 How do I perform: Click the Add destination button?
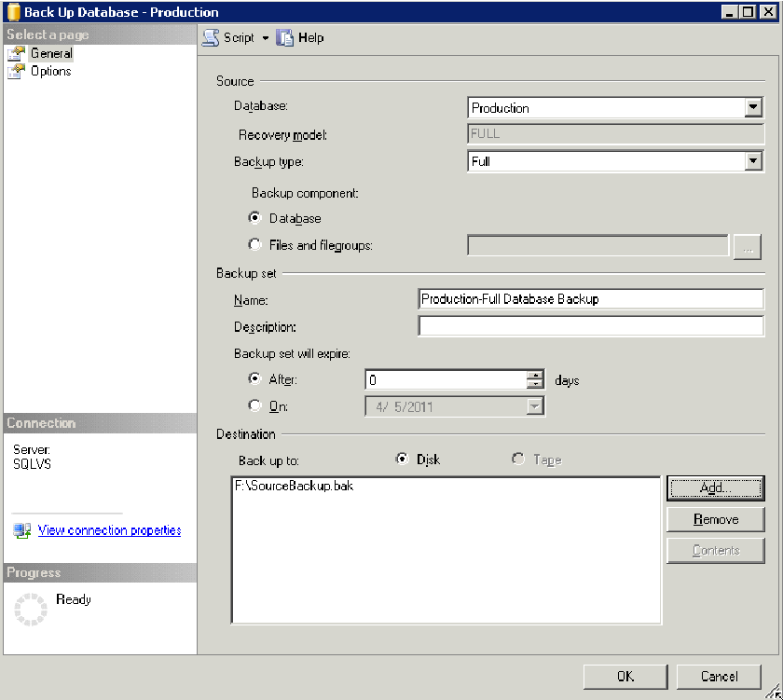pyautogui.click(x=715, y=487)
